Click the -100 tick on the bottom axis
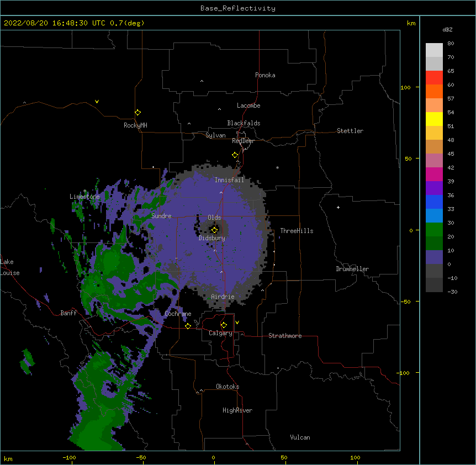Image resolution: width=476 pixels, height=465 pixels. pyautogui.click(x=69, y=458)
